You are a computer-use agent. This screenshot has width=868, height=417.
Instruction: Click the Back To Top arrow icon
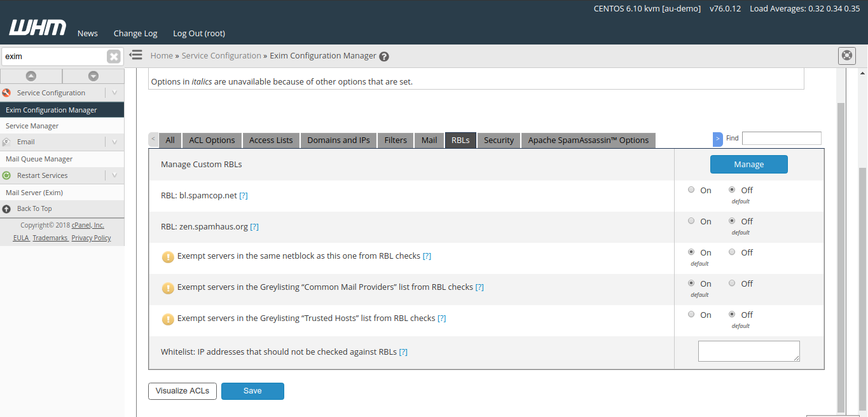point(6,208)
